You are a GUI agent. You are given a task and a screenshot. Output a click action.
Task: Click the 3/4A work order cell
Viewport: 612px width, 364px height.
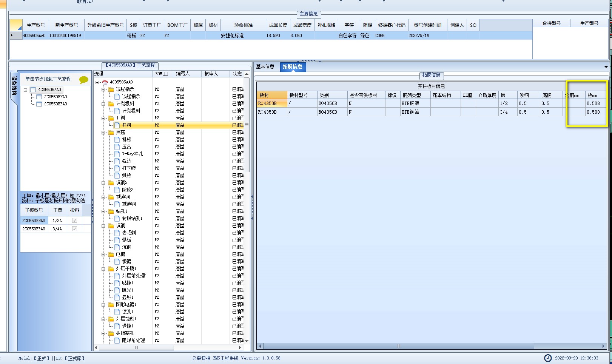click(x=57, y=229)
